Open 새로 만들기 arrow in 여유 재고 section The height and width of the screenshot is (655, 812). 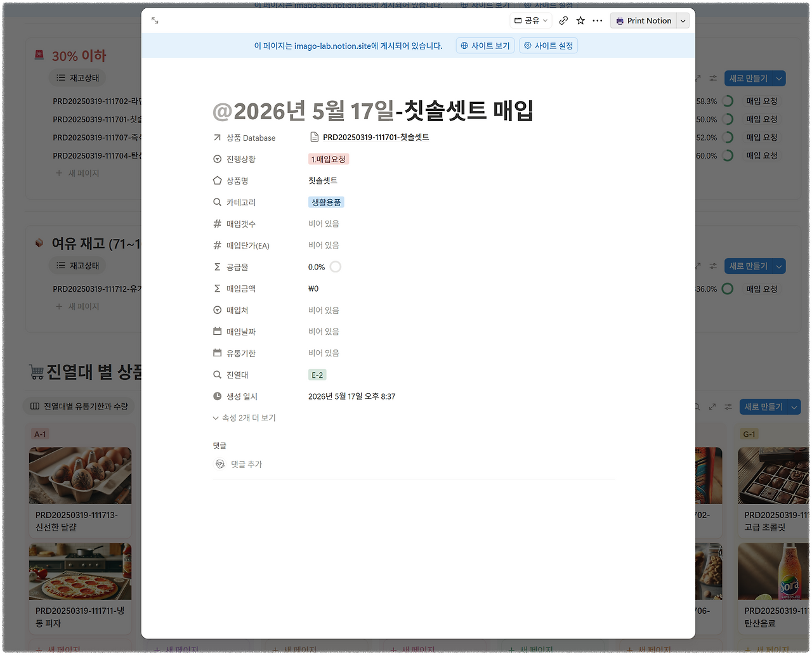pyautogui.click(x=780, y=266)
